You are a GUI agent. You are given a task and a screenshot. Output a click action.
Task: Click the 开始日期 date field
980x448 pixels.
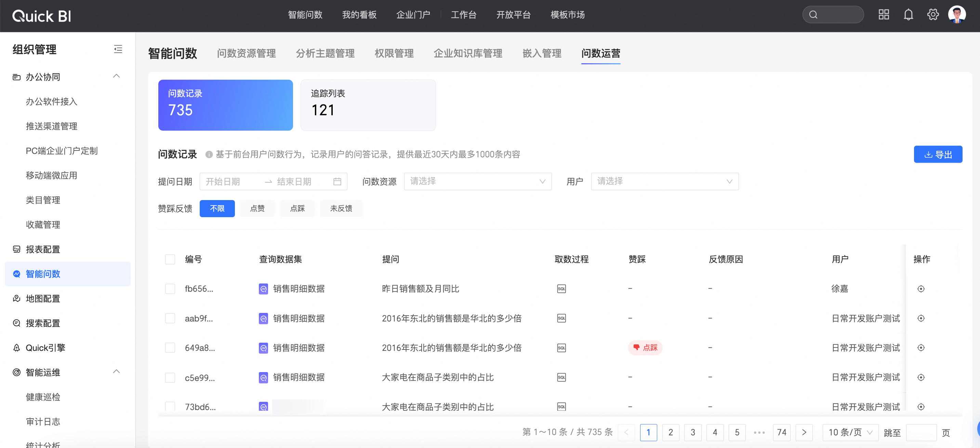(223, 182)
